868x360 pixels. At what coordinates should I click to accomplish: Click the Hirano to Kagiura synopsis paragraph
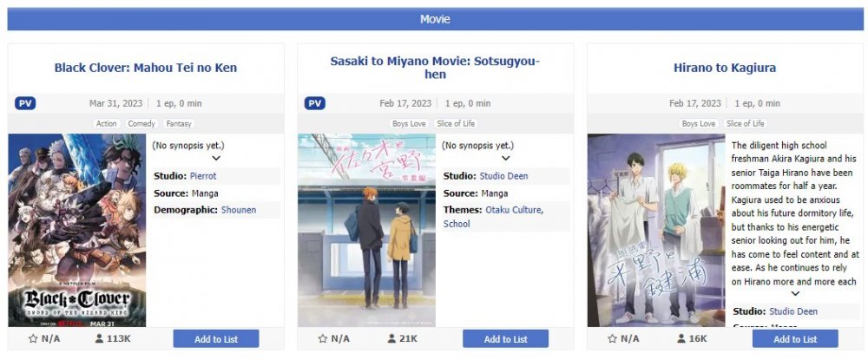tap(795, 213)
